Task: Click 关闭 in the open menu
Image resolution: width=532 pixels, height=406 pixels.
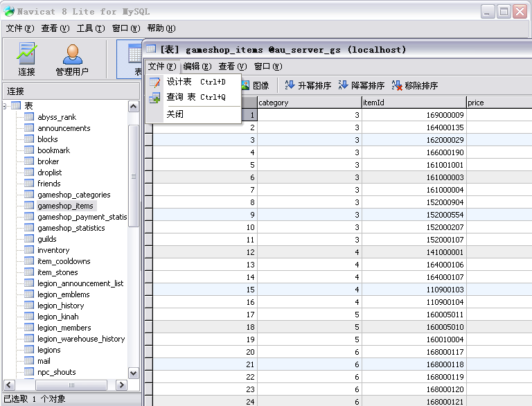Action: pos(175,114)
